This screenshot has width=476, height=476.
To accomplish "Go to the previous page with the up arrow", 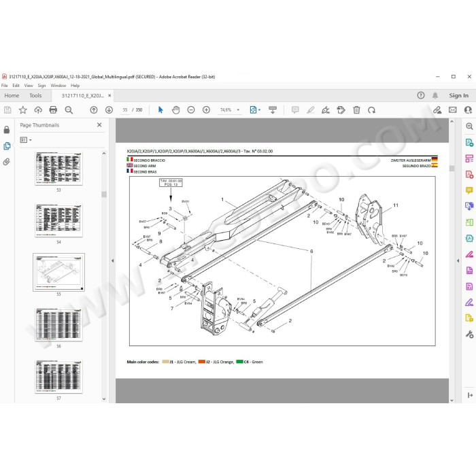I will point(94,110).
